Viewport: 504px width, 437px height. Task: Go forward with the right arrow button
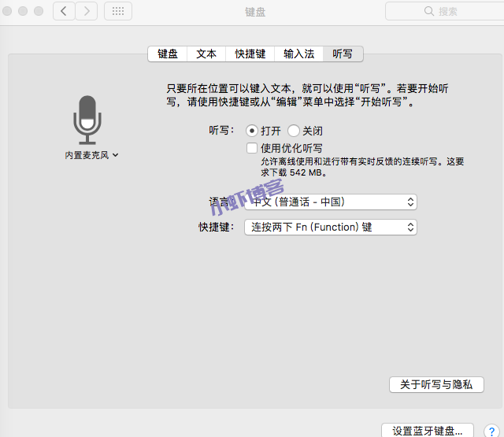click(87, 11)
